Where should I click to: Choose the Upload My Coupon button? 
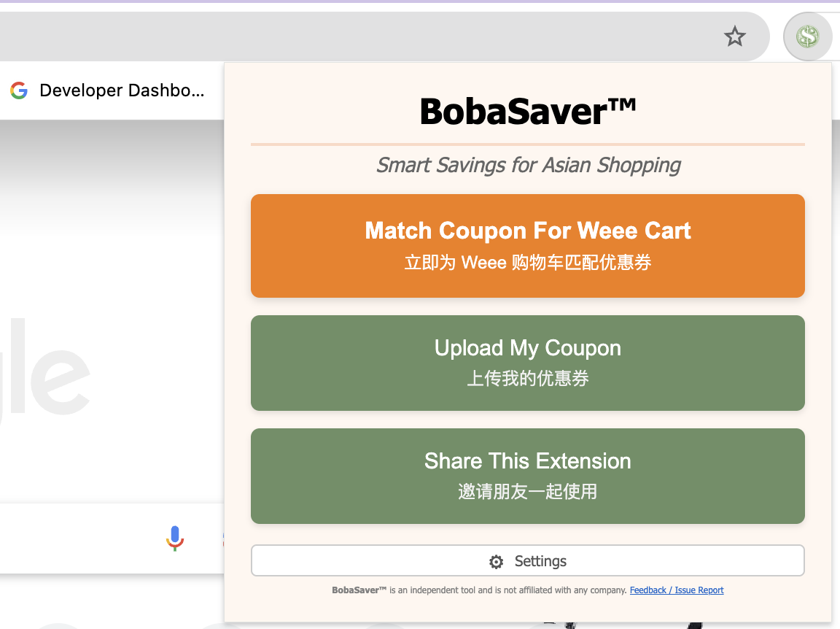(528, 363)
